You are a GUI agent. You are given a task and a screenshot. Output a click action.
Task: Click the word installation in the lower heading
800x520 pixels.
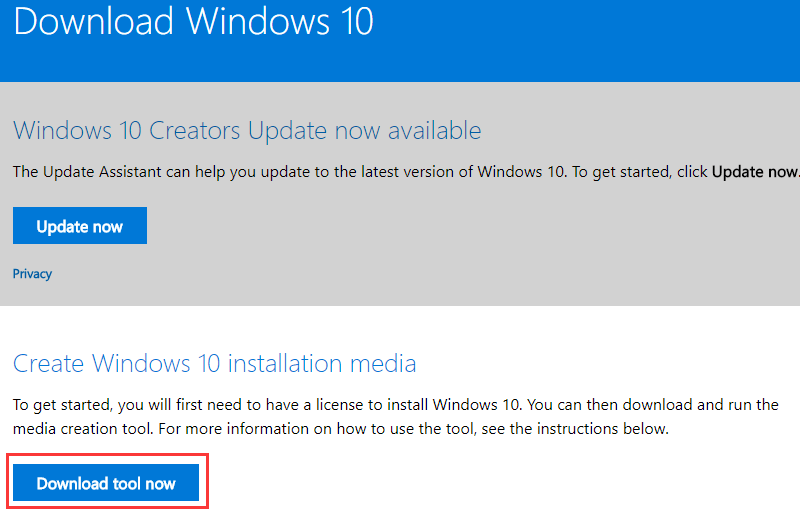tap(285, 364)
